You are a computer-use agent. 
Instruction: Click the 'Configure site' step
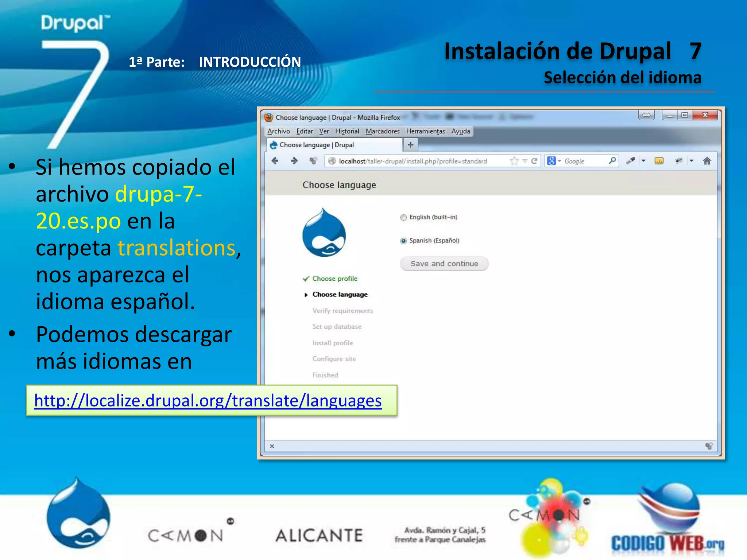(x=334, y=359)
